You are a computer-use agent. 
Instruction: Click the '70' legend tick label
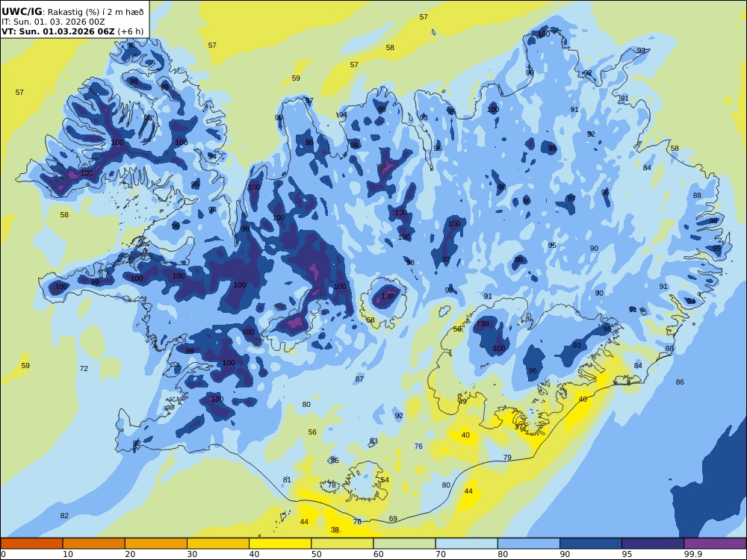click(x=441, y=554)
